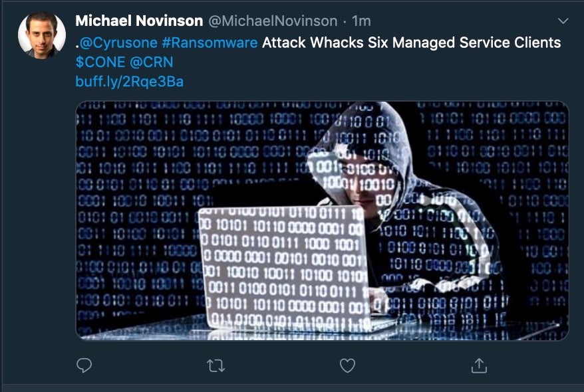This screenshot has height=392, width=584.
Task: Click the @MichaelNovinson handle
Action: pos(273,21)
